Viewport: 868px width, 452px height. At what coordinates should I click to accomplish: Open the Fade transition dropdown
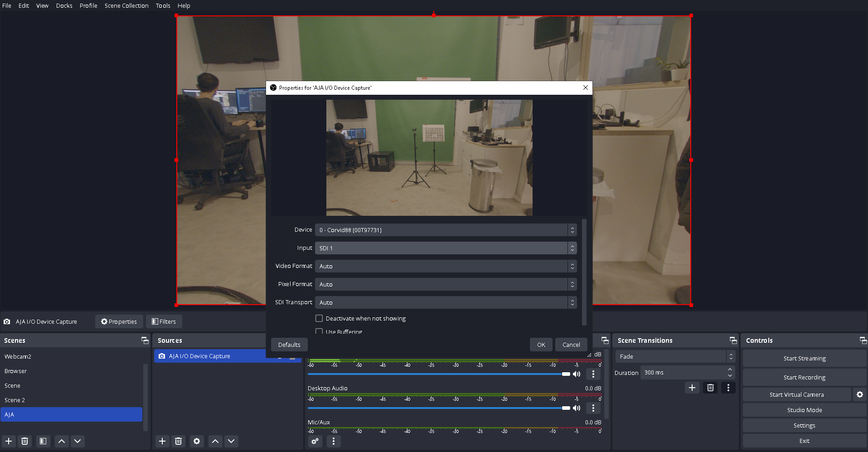click(674, 357)
